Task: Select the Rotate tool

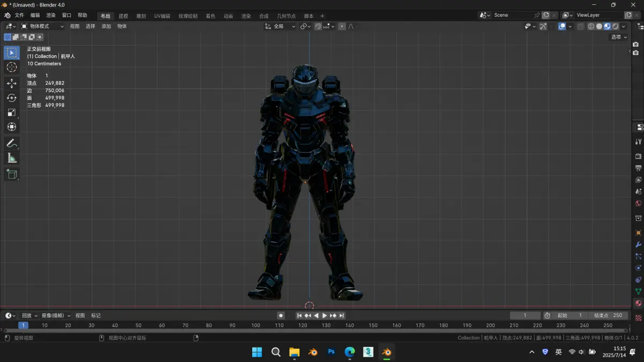Action: (x=12, y=98)
